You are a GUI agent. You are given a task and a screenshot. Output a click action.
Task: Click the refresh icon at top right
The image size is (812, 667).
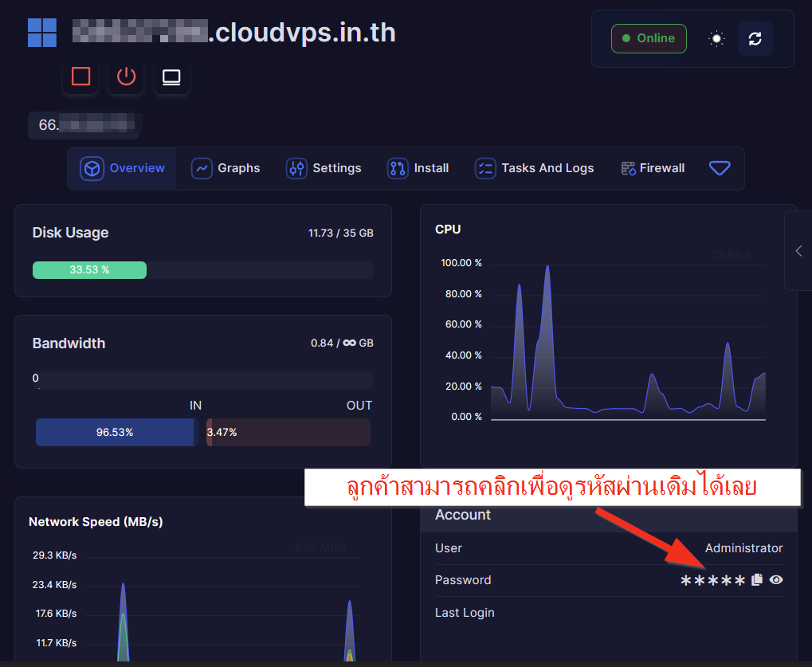(755, 38)
